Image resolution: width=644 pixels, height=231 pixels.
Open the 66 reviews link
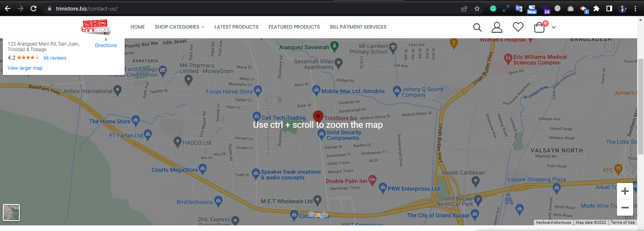[x=55, y=58]
